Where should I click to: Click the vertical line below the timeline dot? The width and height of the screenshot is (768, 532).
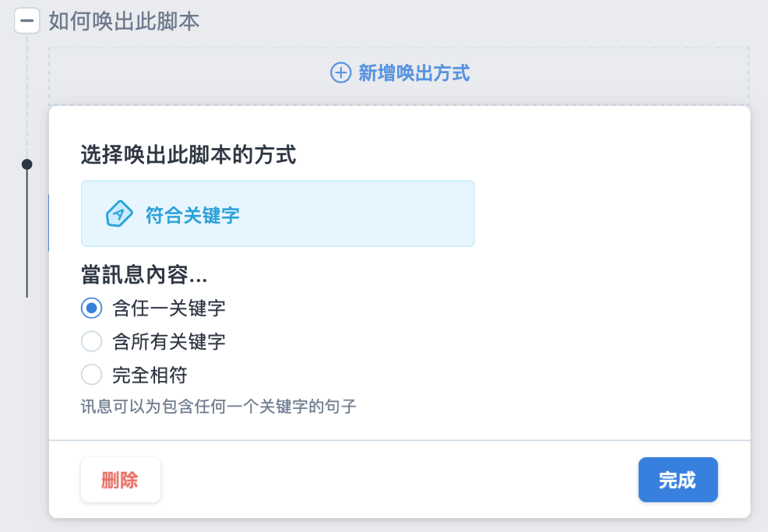27,234
